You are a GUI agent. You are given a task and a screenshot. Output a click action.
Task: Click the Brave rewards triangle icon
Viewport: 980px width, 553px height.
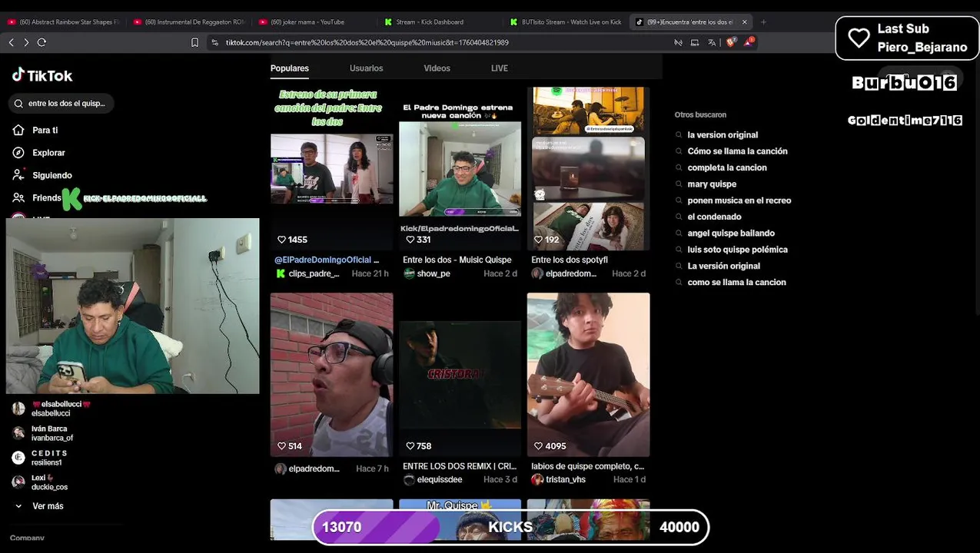[x=748, y=42]
